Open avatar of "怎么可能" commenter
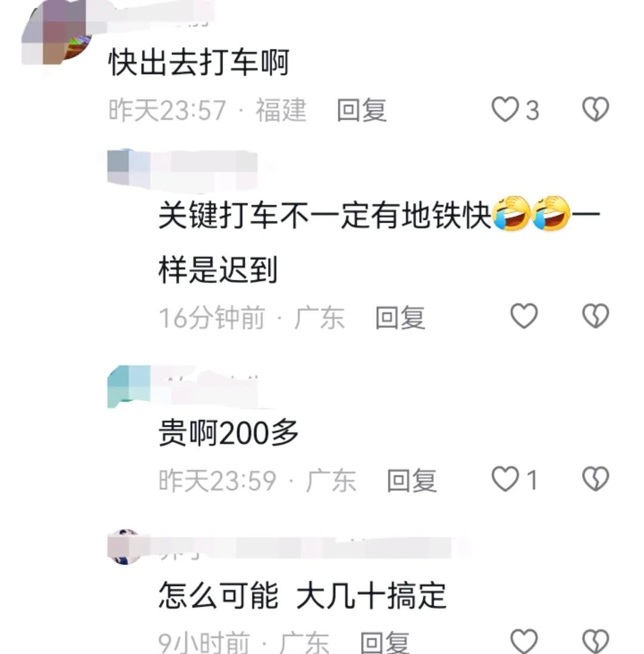Image resolution: width=644 pixels, height=654 pixels. [x=124, y=547]
